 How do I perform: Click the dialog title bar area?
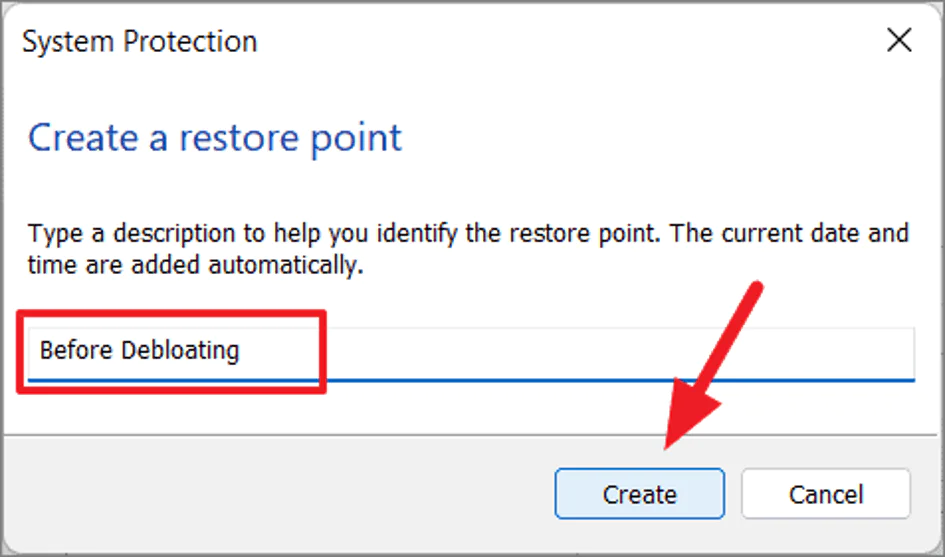point(550,41)
